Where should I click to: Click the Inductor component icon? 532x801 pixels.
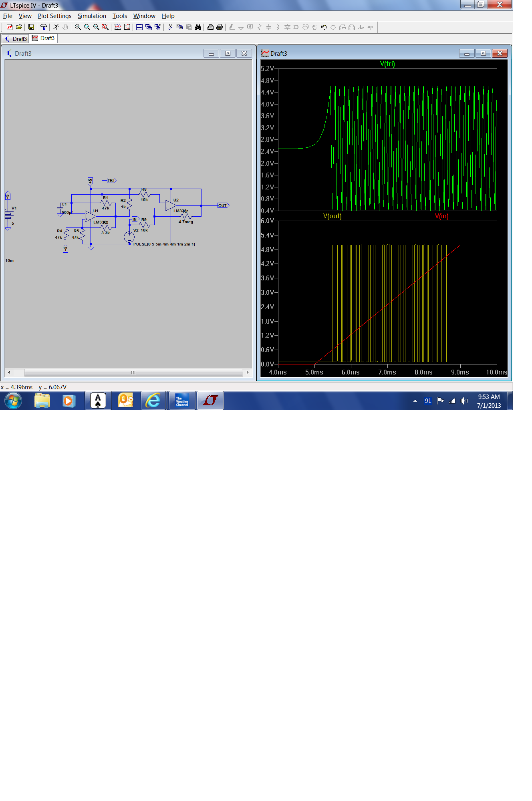[278, 27]
